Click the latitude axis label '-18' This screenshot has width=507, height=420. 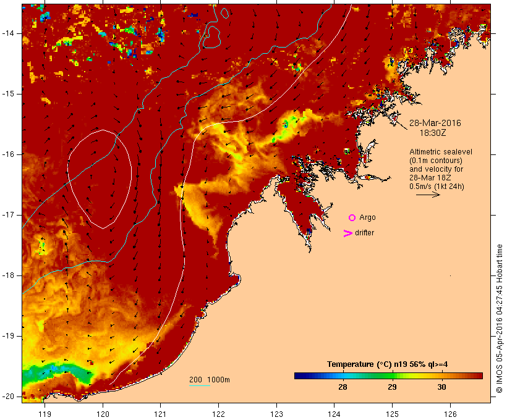click(x=7, y=275)
